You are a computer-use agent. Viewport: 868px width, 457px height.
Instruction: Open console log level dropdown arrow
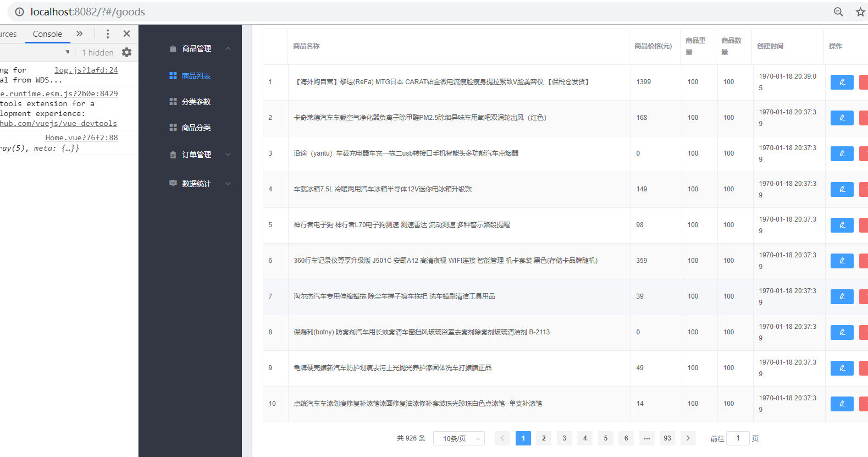[68, 52]
